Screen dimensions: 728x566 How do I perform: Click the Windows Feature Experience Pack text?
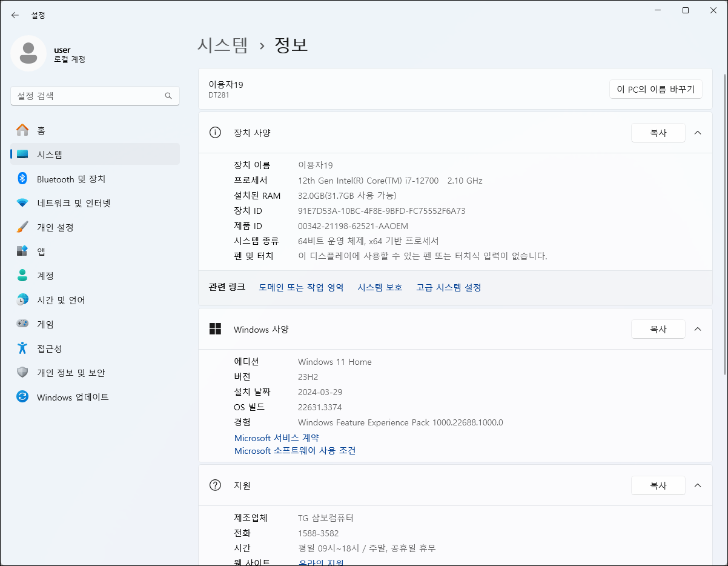click(400, 422)
